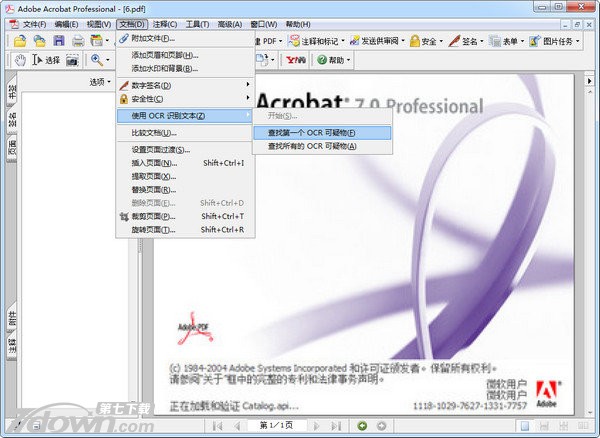The height and width of the screenshot is (438, 600).
Task: Click the Adobe PDF icon at menu bar start
Action: coord(14,24)
